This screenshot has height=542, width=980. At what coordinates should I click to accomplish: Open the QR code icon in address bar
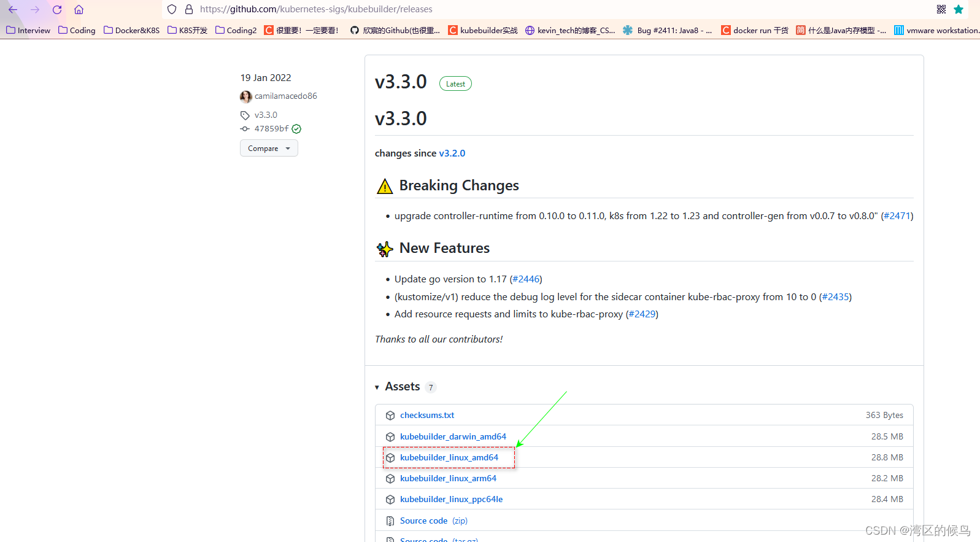click(x=941, y=9)
